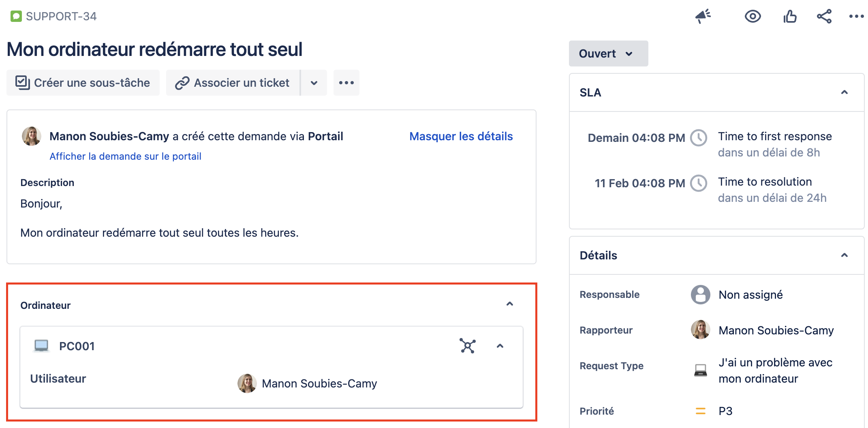Click the issue title text
Viewport: 868px width, 428px height.
(x=154, y=49)
